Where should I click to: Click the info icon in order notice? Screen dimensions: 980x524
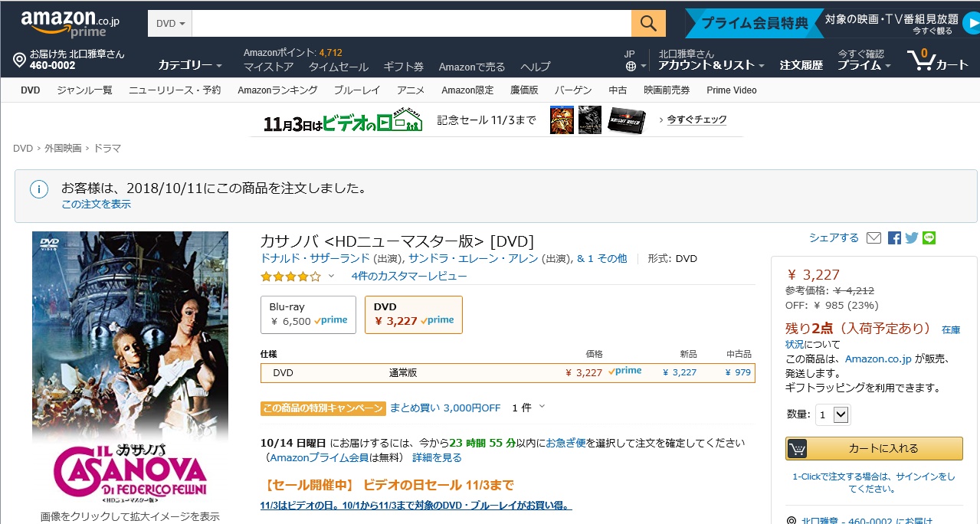click(39, 189)
